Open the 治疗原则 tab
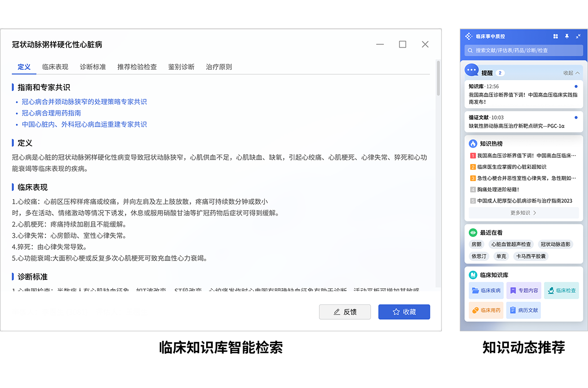Image resolution: width=588 pixels, height=388 pixels. pos(219,67)
